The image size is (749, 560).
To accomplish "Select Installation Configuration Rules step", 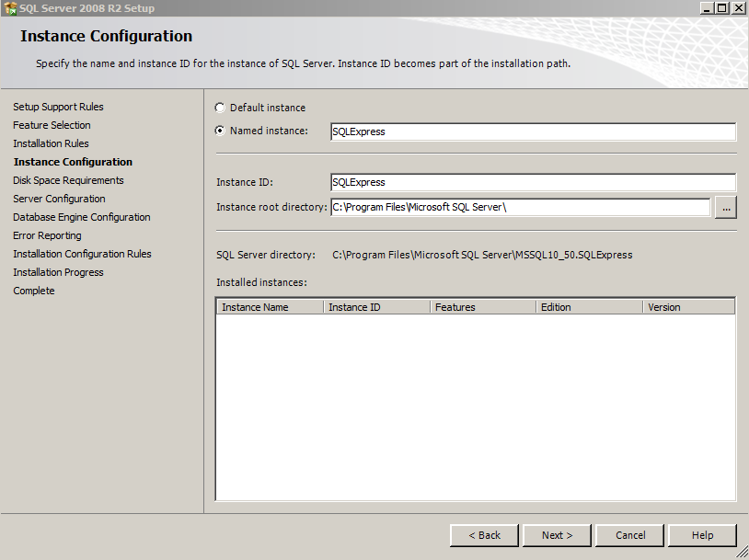I will click(x=82, y=254).
